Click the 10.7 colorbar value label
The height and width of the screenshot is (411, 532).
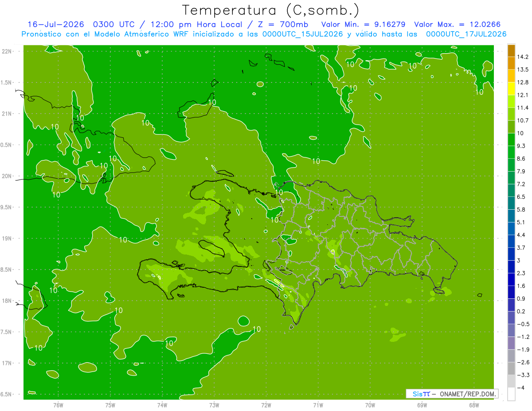click(x=523, y=121)
